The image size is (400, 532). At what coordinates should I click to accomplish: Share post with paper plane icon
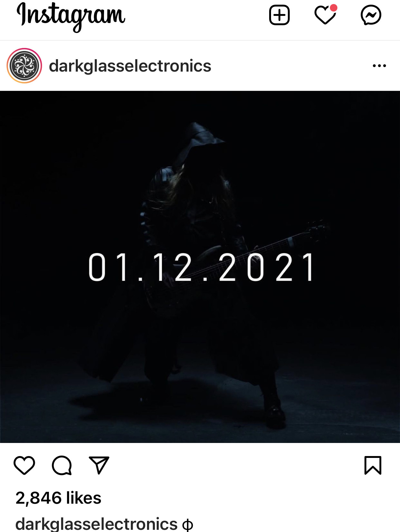point(99,465)
